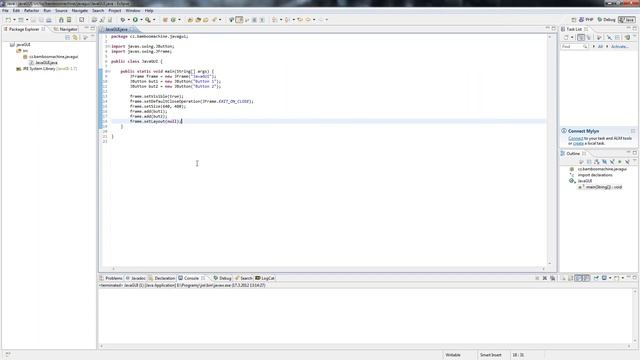Switch to the Javadoc tab
The width and height of the screenshot is (640, 360).
point(135,278)
